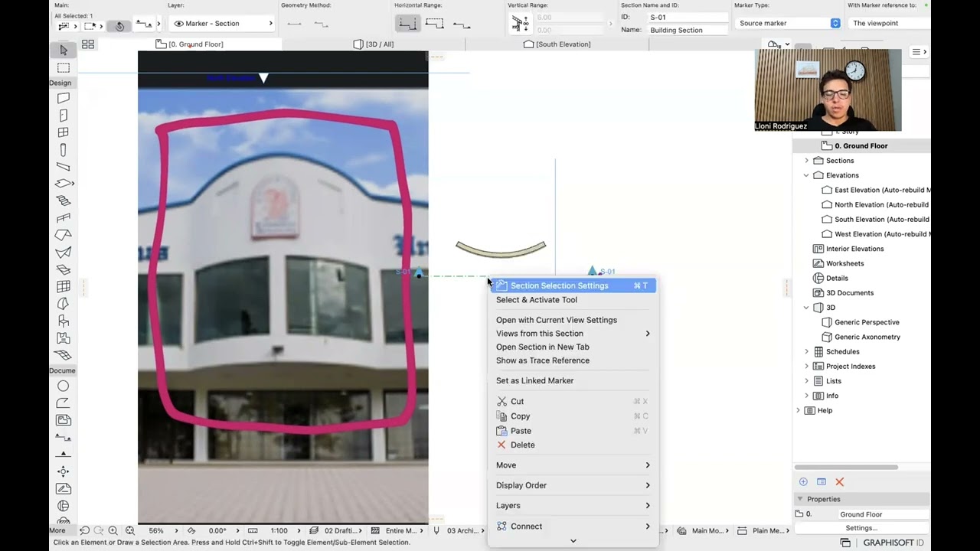Viewport: 980px width, 551px height.
Task: Open the 02 Drafting layer combination
Action: (x=336, y=530)
